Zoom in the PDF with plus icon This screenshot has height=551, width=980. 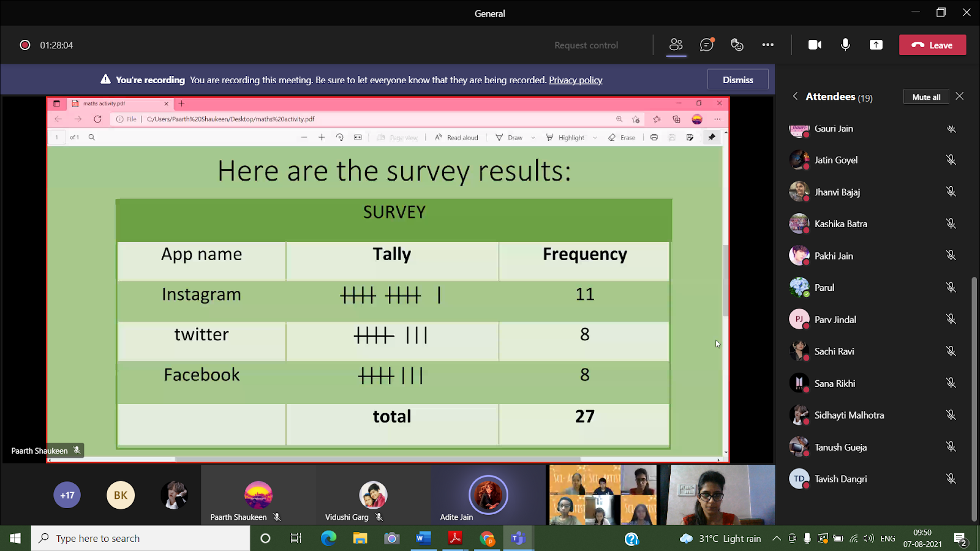[322, 137]
